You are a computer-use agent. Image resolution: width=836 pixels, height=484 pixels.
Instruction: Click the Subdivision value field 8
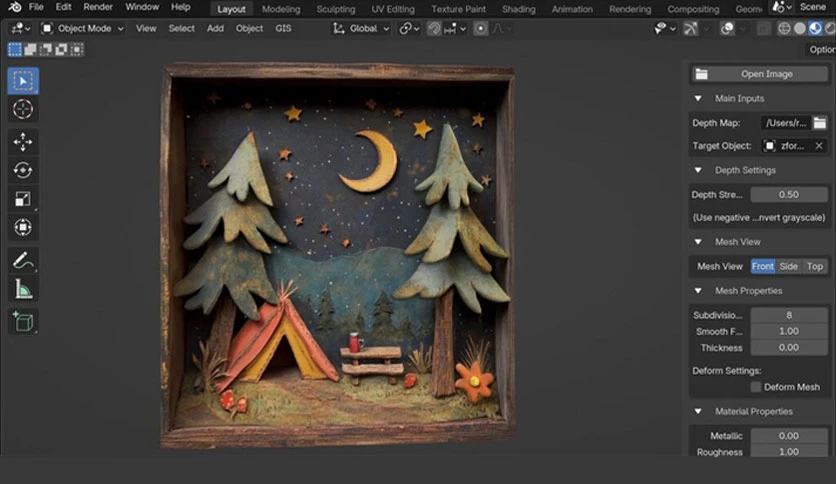click(789, 316)
